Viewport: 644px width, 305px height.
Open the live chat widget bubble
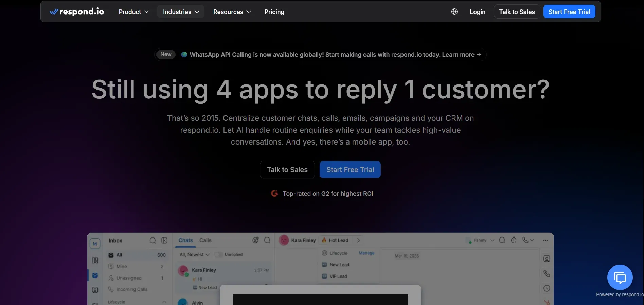[620, 278]
